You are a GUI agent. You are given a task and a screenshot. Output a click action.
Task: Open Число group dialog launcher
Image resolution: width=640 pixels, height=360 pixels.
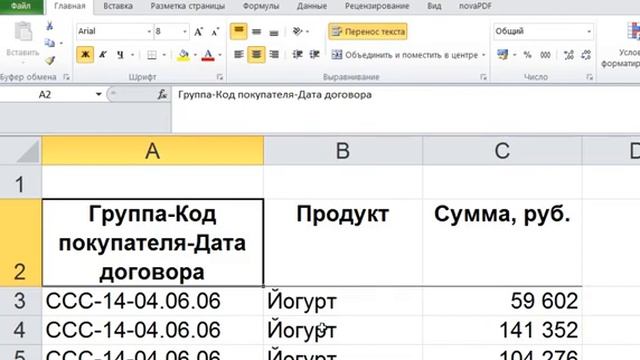(x=589, y=77)
